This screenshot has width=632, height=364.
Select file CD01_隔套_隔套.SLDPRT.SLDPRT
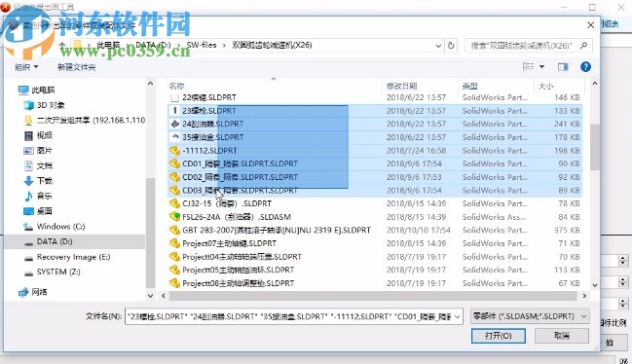[x=374, y=164]
